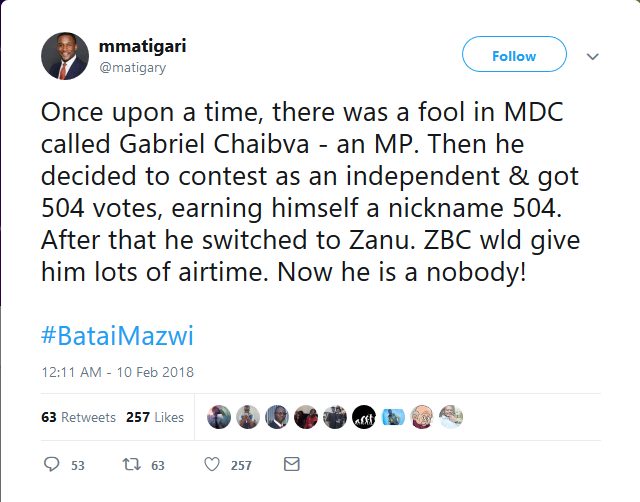Click the reply count of 53
Image resolution: width=640 pixels, height=502 pixels.
(78, 465)
